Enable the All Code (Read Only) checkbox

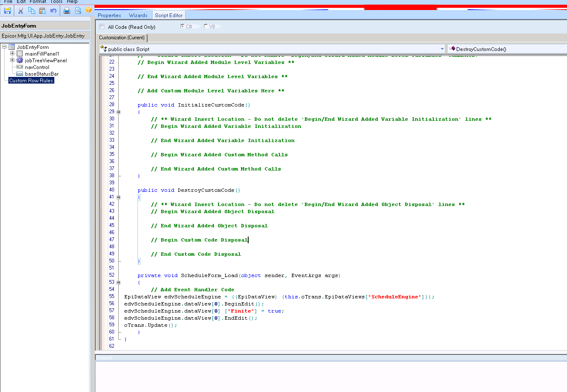102,27
